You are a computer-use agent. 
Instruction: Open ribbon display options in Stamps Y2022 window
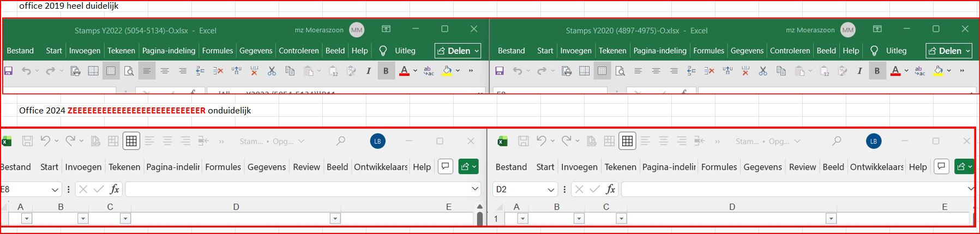click(386, 29)
